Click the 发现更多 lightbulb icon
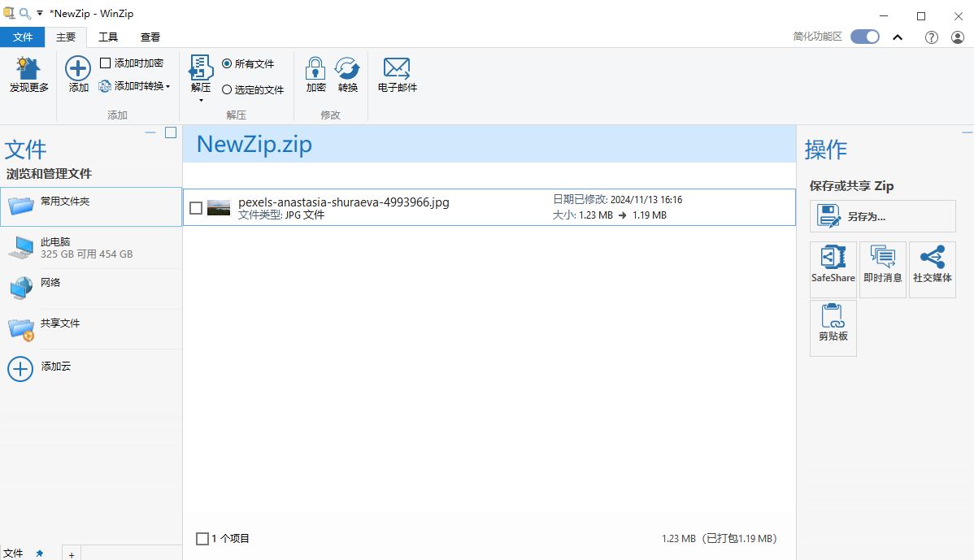974x560 pixels. point(28,68)
